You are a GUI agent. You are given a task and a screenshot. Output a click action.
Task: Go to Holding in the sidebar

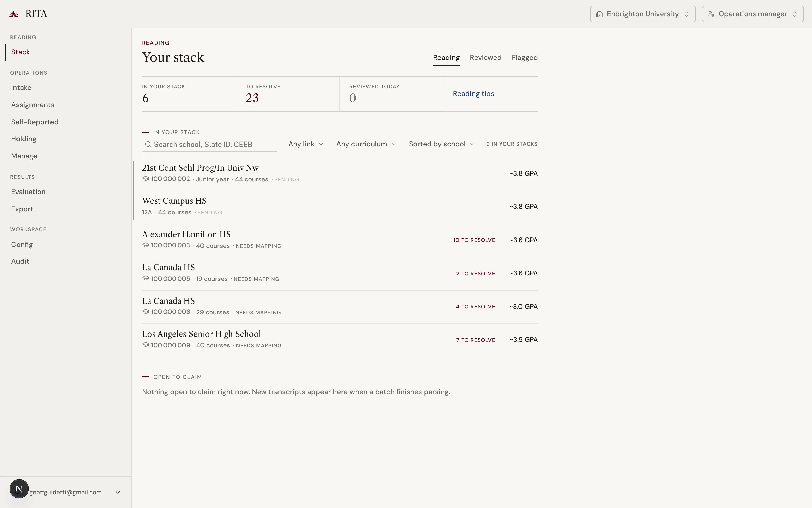[24, 139]
